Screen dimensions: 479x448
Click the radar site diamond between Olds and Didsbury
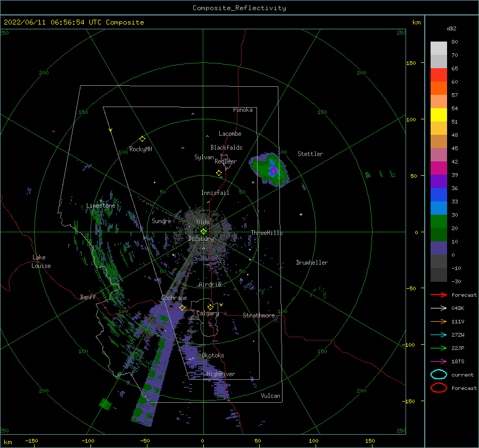coord(203,232)
